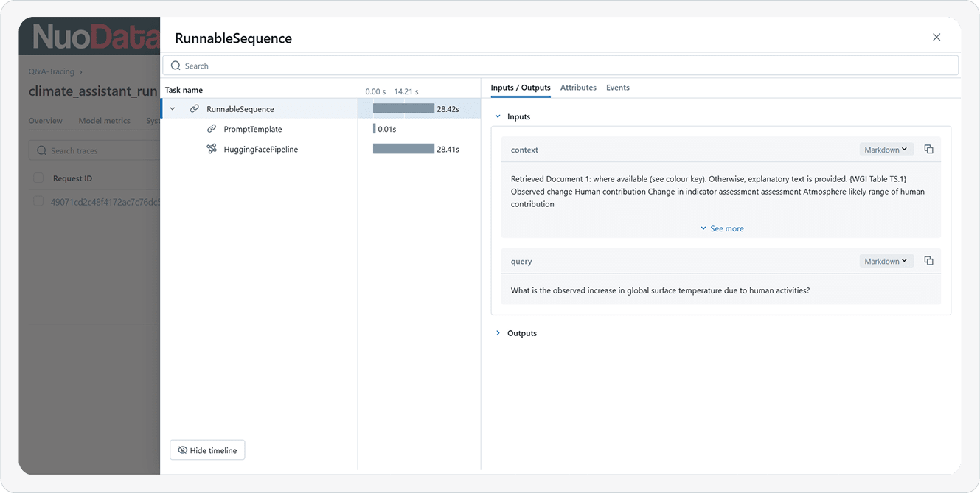Click the 'query' field label

(521, 262)
